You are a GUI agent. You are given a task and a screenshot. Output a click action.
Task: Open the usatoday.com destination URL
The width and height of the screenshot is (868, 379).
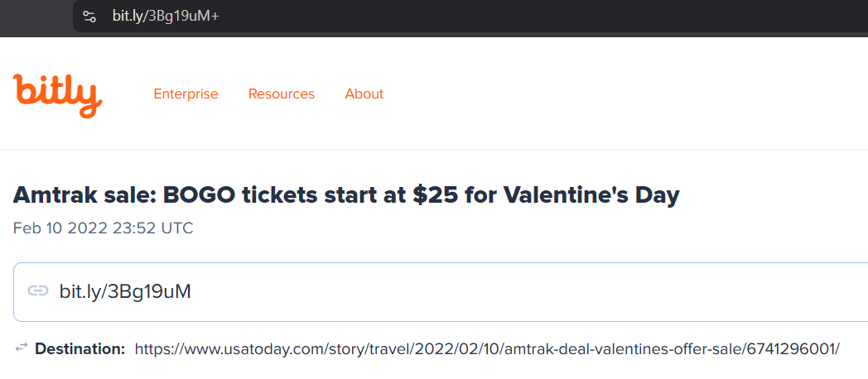click(487, 349)
